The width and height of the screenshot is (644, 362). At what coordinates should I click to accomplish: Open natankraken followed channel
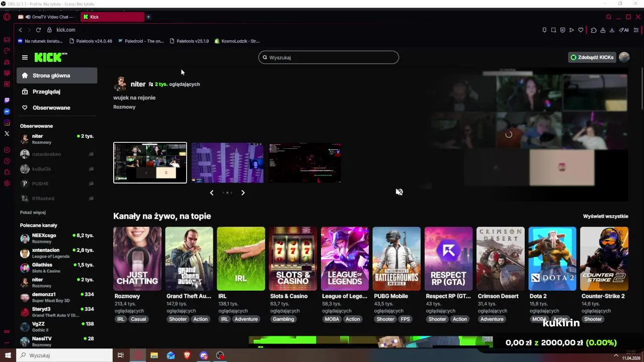coord(57,154)
